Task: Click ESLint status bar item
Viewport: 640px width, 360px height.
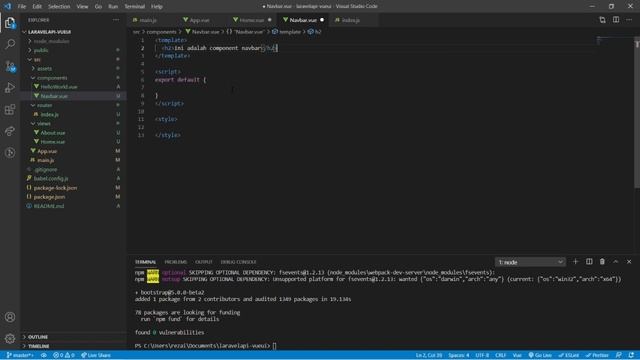Action: (x=569, y=355)
